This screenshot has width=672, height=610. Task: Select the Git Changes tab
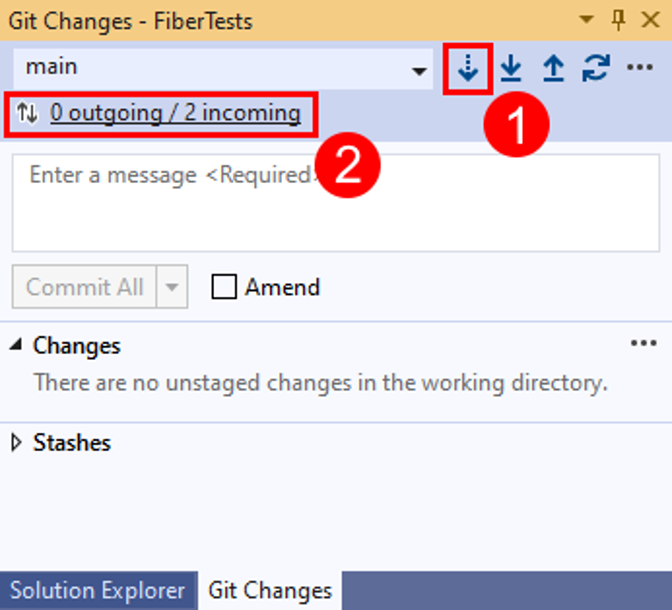pyautogui.click(x=270, y=590)
